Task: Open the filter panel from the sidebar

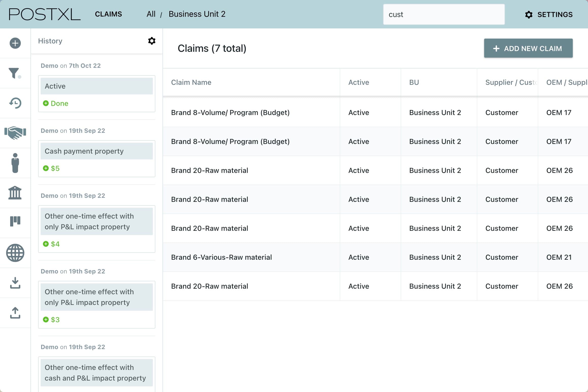Action: [15, 73]
